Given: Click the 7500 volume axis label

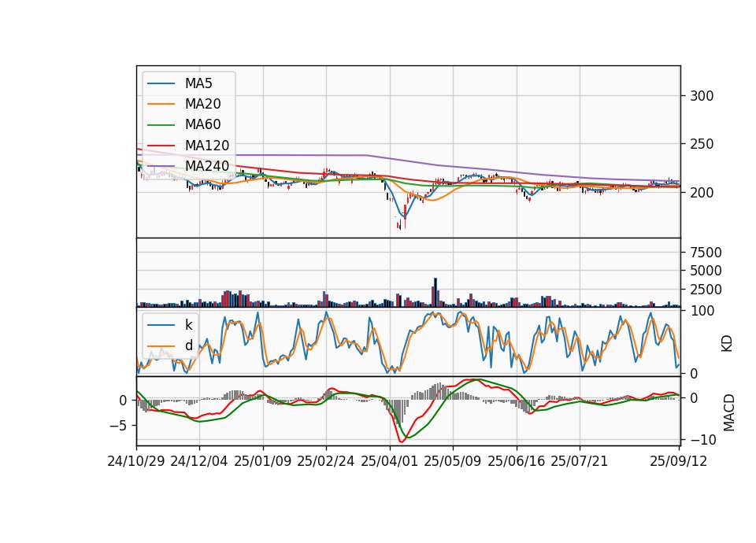Looking at the screenshot, I should tap(706, 253).
